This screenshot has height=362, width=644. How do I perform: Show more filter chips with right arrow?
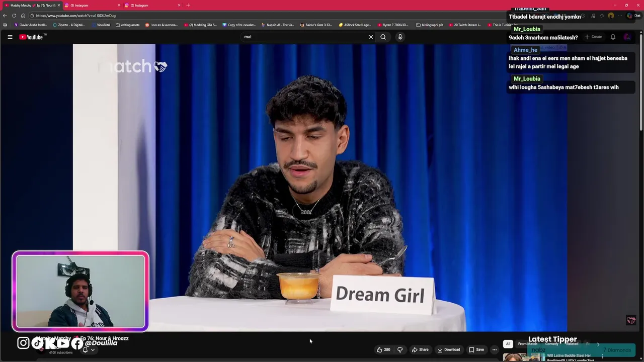[598, 344]
